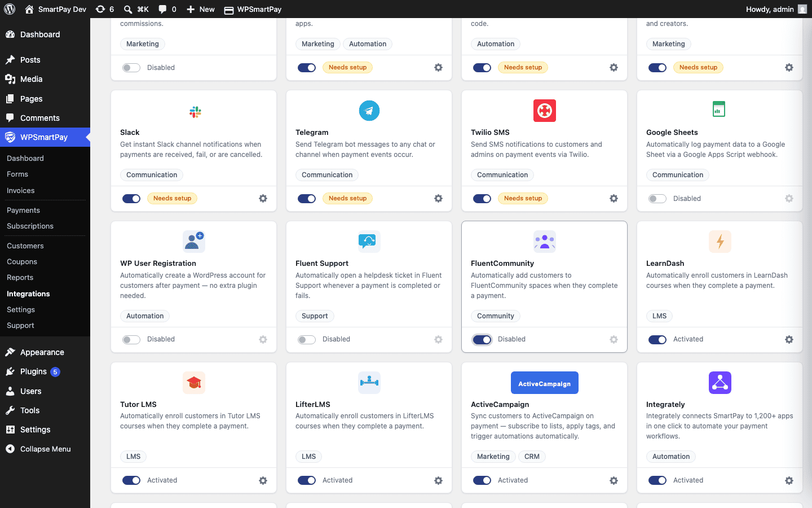Open the comments bubble in admin bar
The width and height of the screenshot is (812, 508).
pos(167,9)
